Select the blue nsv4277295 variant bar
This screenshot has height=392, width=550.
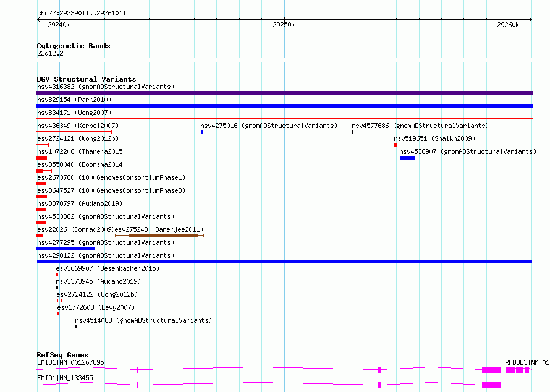coord(66,249)
